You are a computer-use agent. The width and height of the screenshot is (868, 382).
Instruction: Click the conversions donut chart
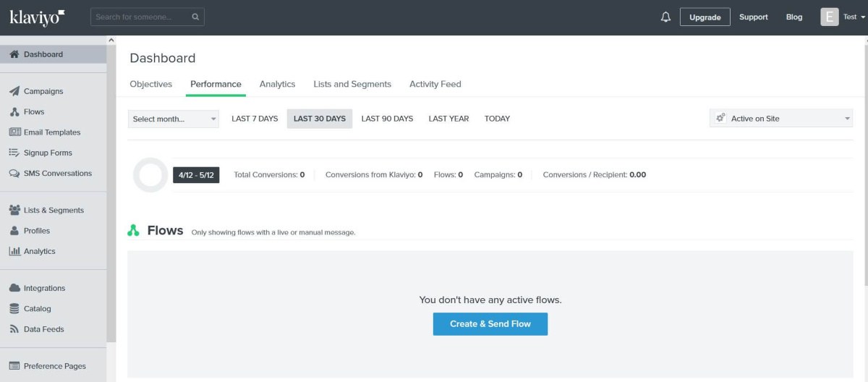150,175
